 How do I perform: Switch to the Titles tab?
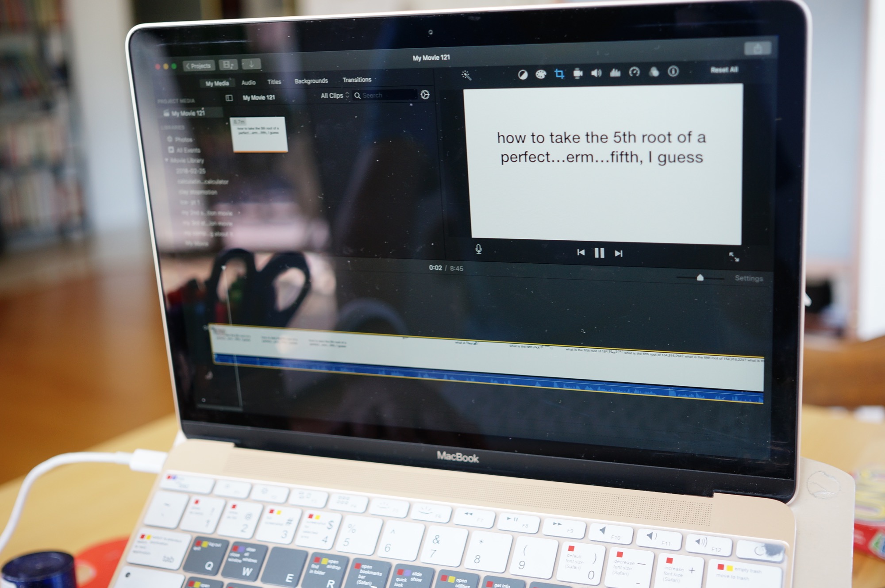point(274,82)
